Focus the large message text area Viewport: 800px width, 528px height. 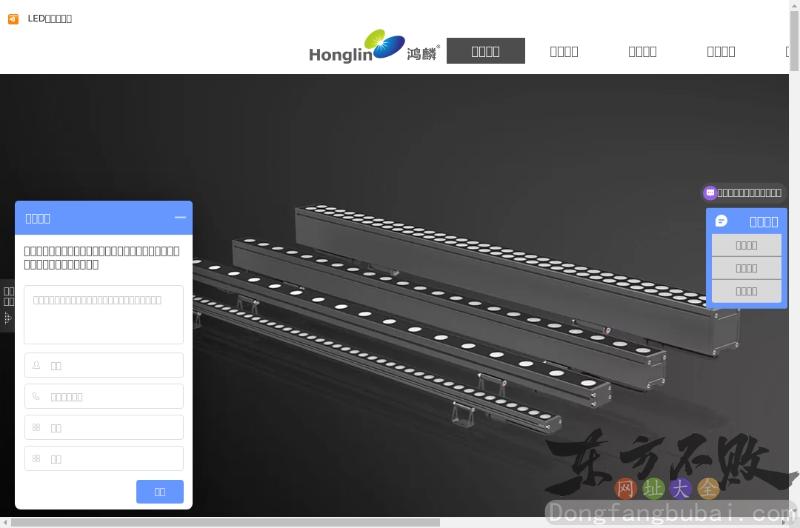104,315
